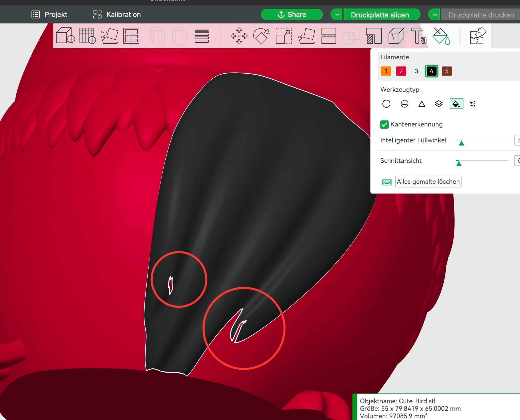Select the triangle tool type

(422, 104)
